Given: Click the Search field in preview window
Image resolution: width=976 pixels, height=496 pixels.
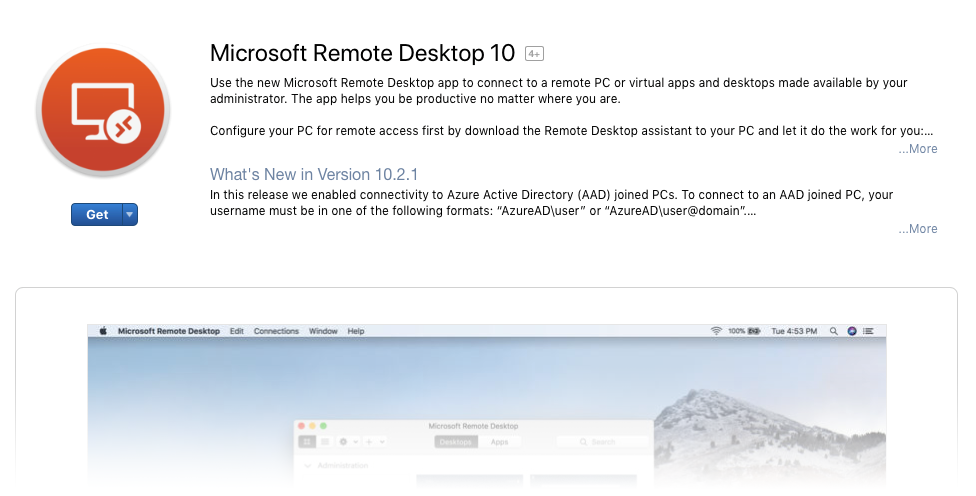Looking at the screenshot, I should pyautogui.click(x=602, y=442).
